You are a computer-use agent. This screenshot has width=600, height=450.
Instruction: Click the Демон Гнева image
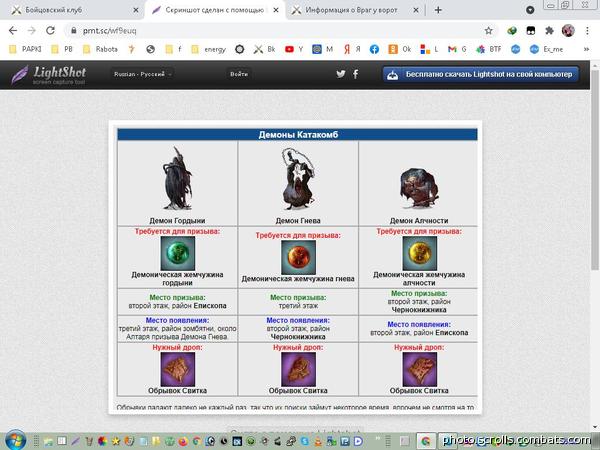(x=298, y=178)
